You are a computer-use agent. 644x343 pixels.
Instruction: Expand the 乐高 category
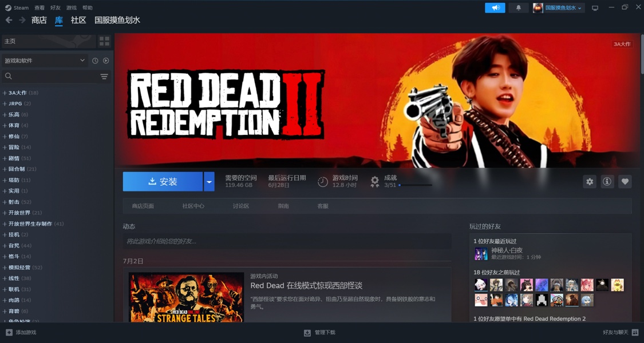click(x=5, y=114)
